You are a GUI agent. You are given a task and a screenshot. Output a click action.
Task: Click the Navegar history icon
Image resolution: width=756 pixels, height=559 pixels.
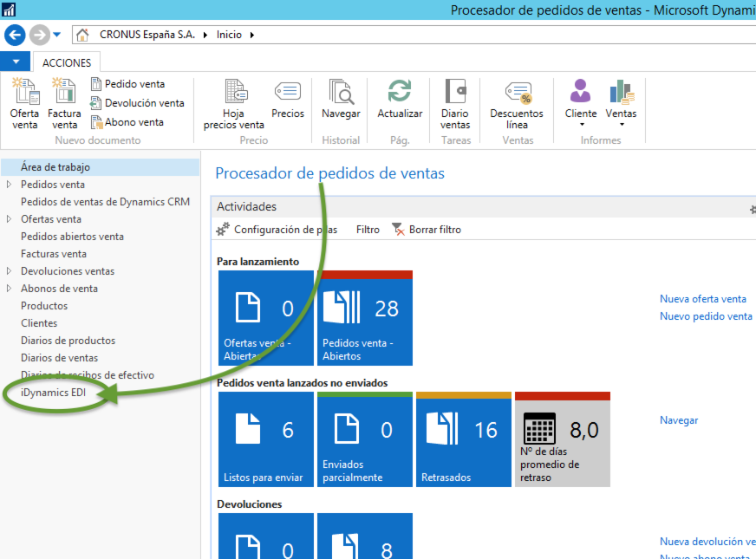pos(341,100)
